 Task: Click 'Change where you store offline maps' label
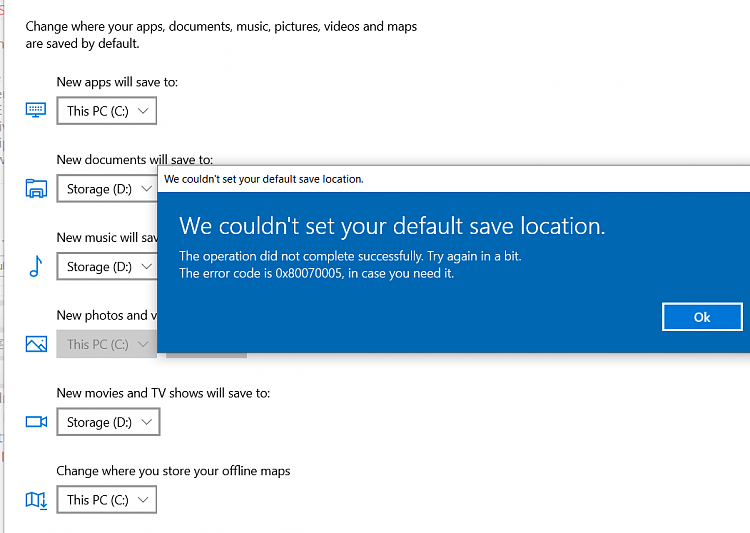coord(173,471)
